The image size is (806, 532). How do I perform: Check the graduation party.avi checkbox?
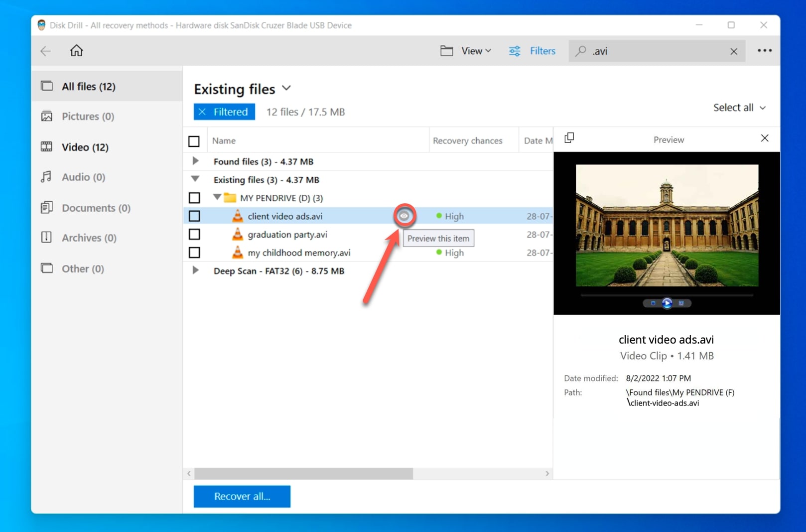(x=194, y=234)
